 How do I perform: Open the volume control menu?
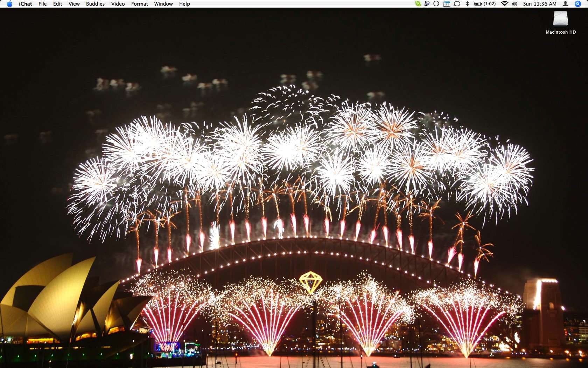click(514, 4)
